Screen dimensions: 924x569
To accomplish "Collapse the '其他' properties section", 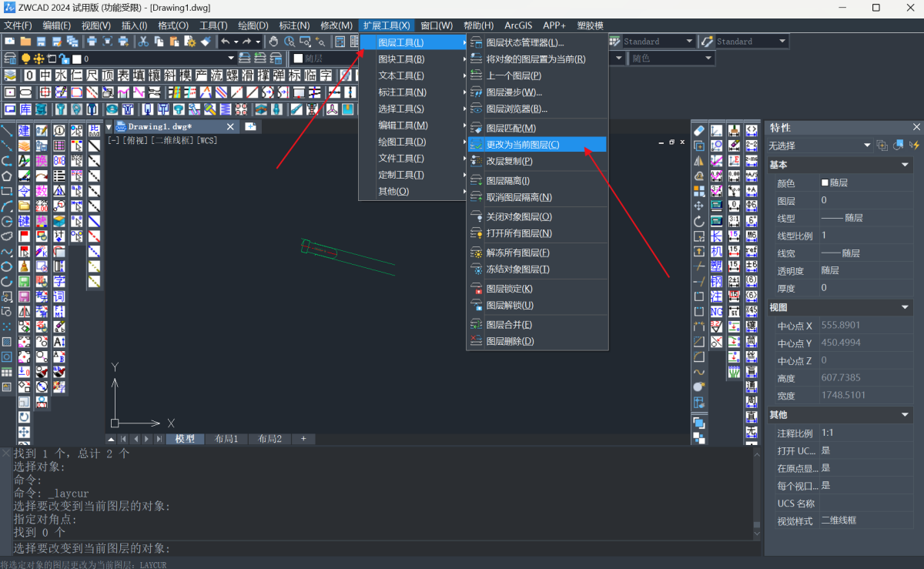I will pyautogui.click(x=906, y=415).
